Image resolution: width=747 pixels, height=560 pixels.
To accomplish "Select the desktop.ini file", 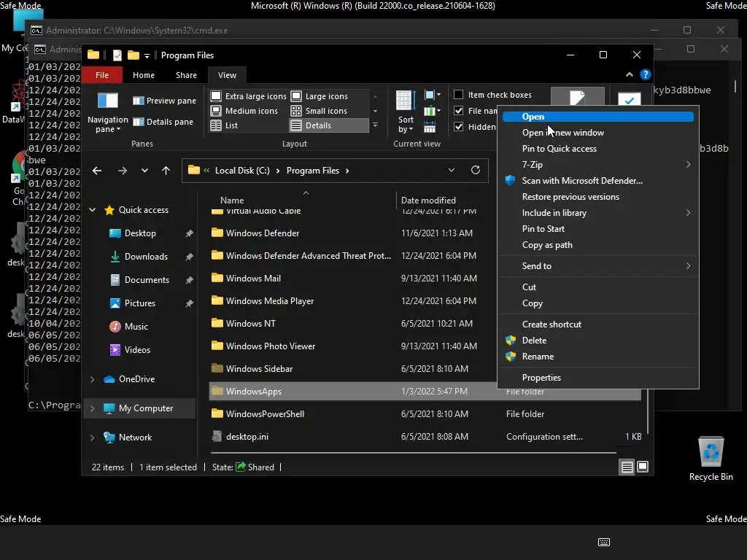I will (x=247, y=437).
